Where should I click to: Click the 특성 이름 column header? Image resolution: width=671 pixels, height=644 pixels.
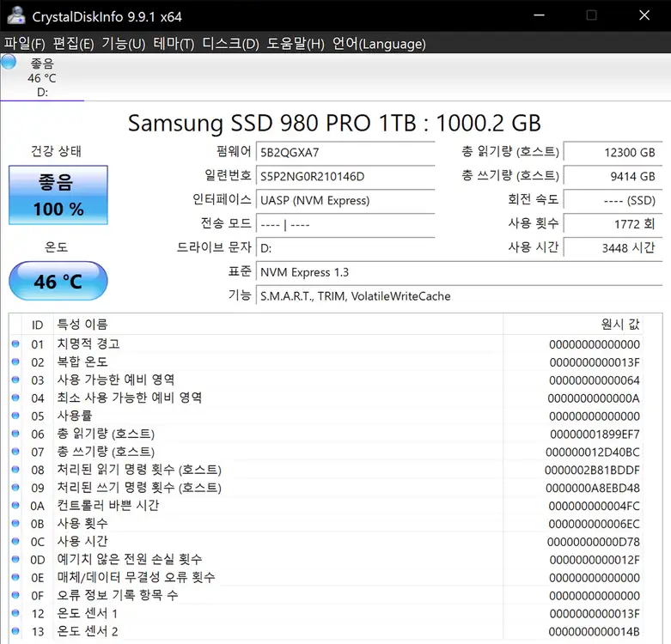(x=278, y=325)
